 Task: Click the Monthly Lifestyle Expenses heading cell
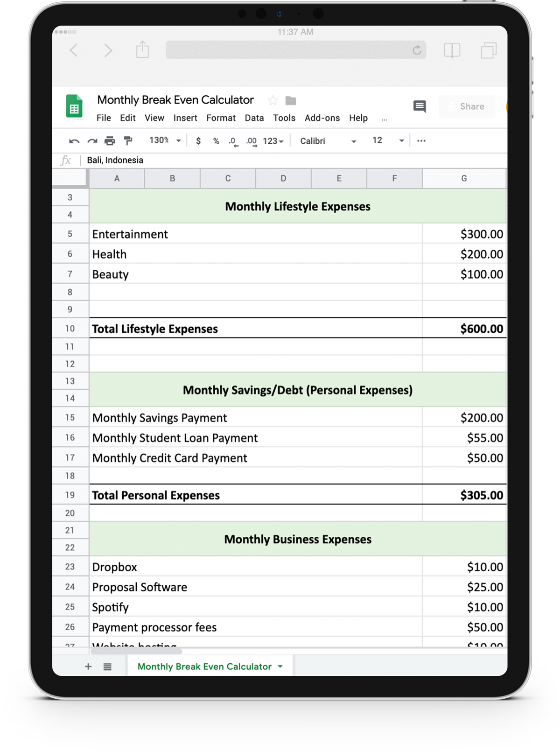[298, 206]
